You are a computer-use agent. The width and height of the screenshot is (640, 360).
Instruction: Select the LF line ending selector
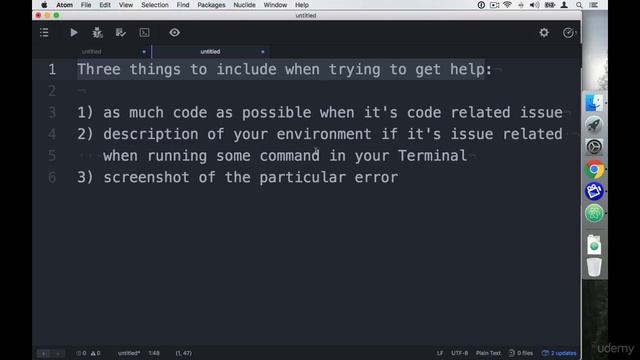440,353
